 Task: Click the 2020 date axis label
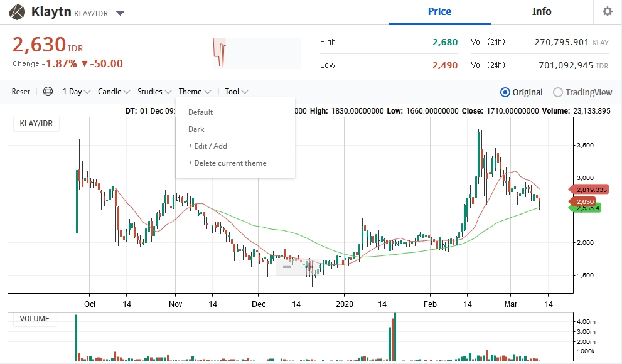click(345, 304)
